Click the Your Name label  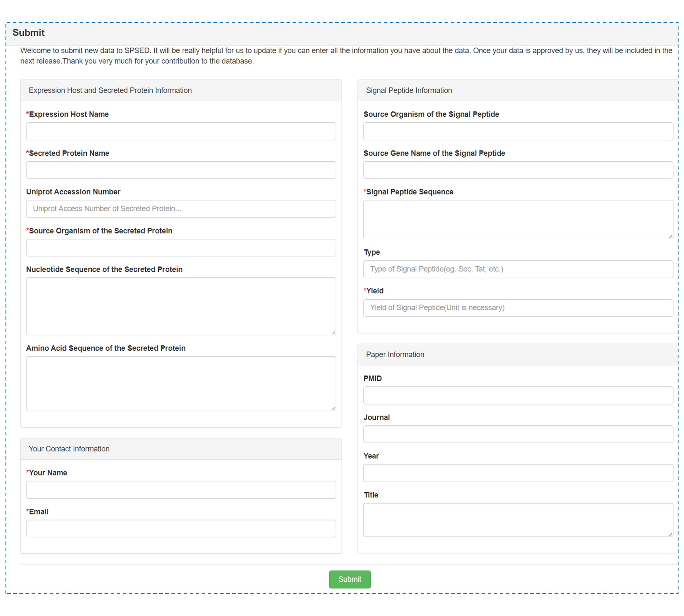click(46, 473)
